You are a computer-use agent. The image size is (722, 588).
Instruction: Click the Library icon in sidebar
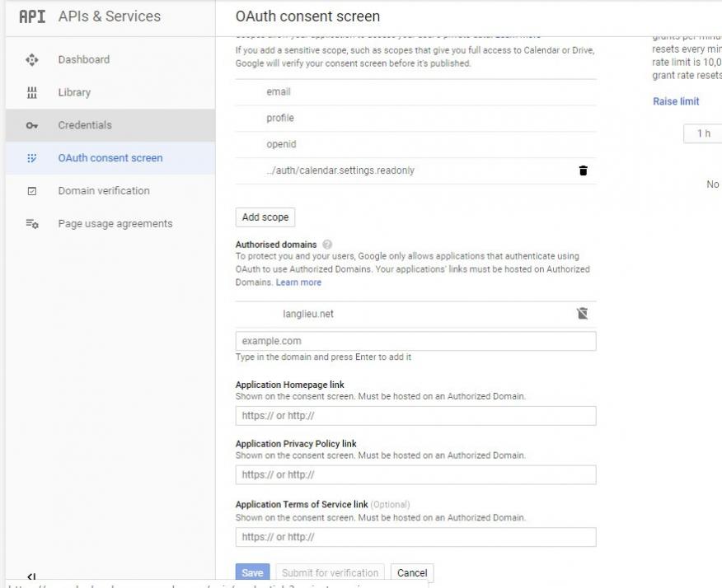pos(31,92)
